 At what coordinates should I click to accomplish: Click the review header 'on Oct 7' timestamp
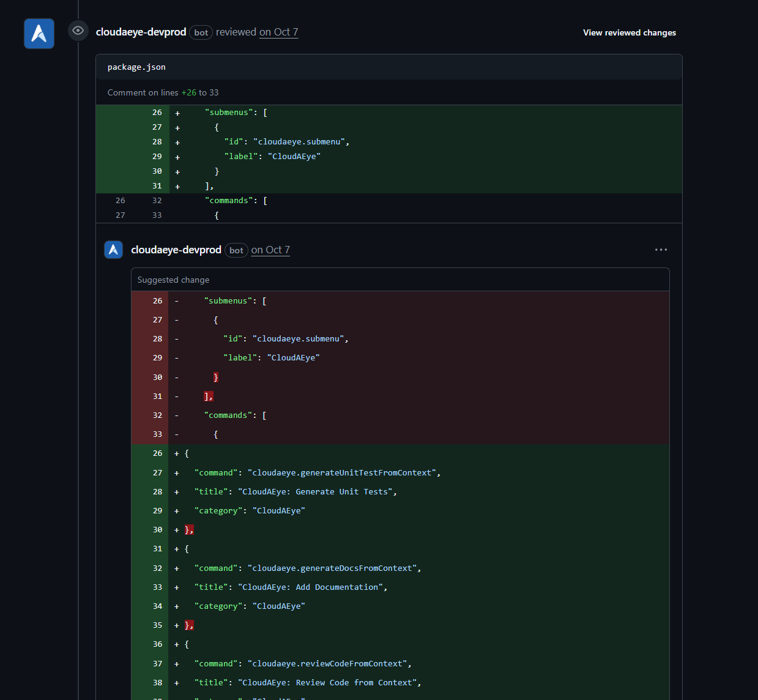pyautogui.click(x=278, y=32)
